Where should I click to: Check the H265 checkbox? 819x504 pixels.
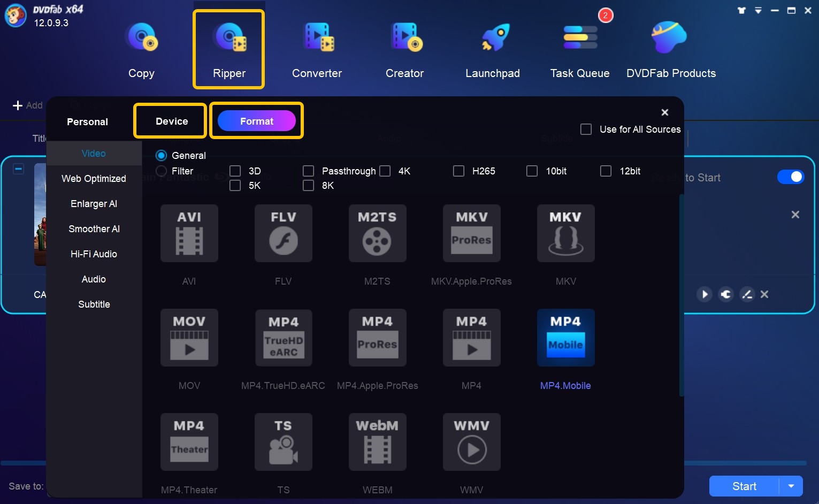(x=458, y=171)
